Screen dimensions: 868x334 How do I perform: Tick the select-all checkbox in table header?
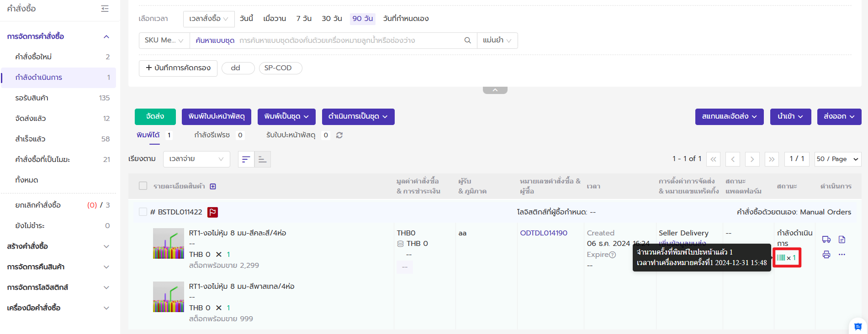click(143, 186)
